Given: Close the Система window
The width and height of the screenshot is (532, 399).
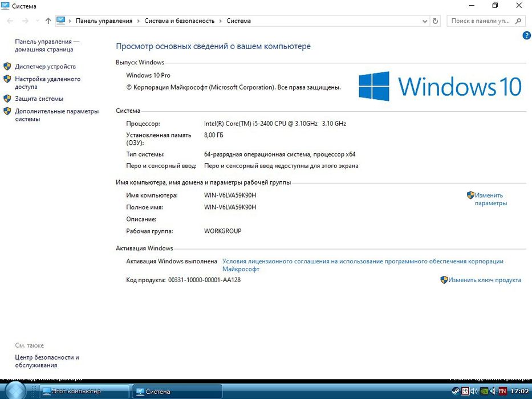Looking at the screenshot, I should pyautogui.click(x=519, y=6).
